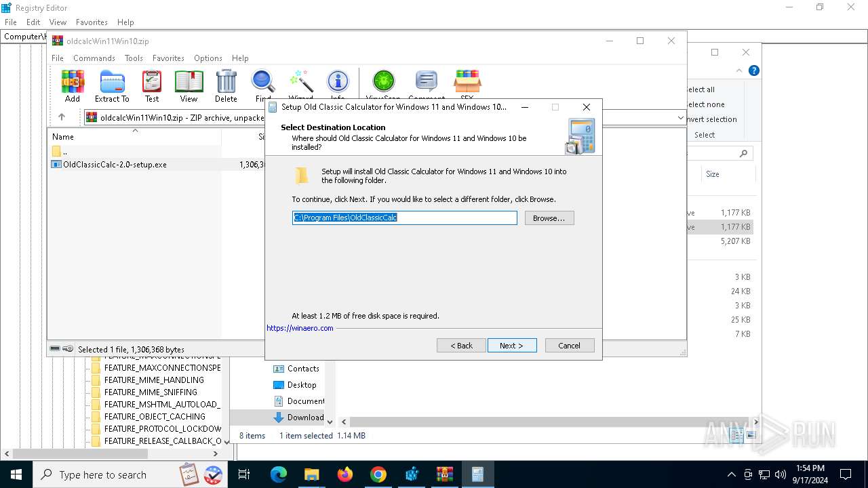Go up one level in WinRAR
This screenshot has width=868, height=488.
click(x=62, y=117)
